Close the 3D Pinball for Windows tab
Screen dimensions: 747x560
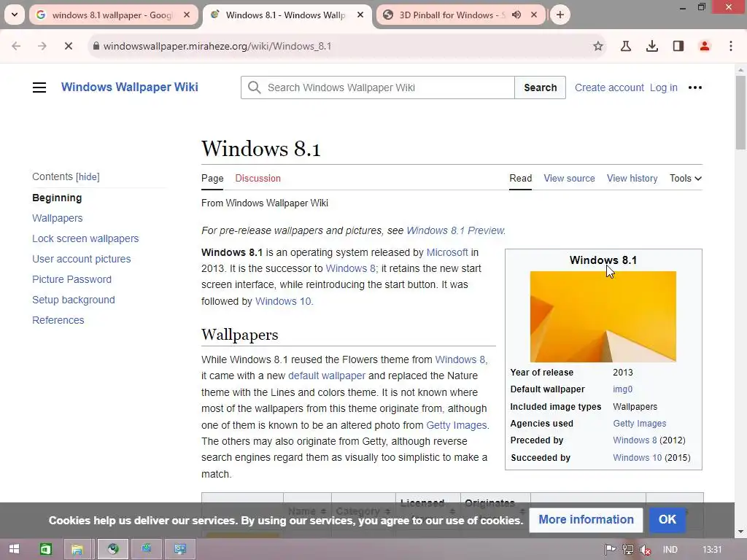point(534,15)
